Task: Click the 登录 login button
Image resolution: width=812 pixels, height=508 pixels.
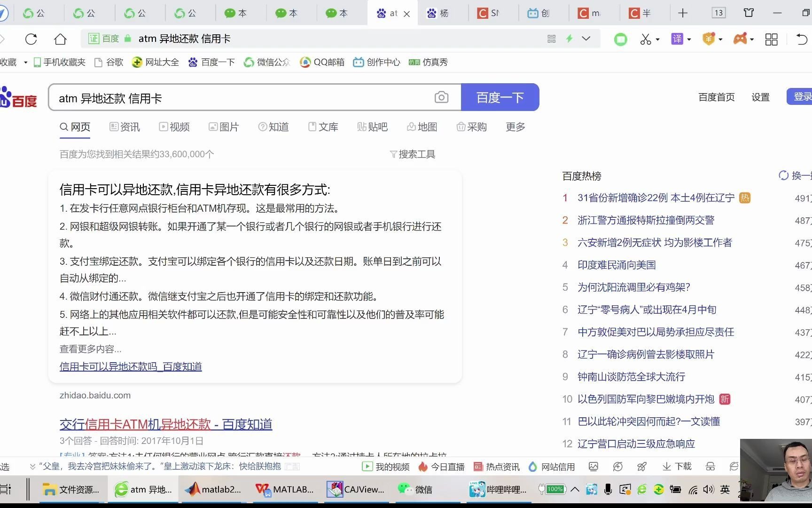Action: pos(800,96)
